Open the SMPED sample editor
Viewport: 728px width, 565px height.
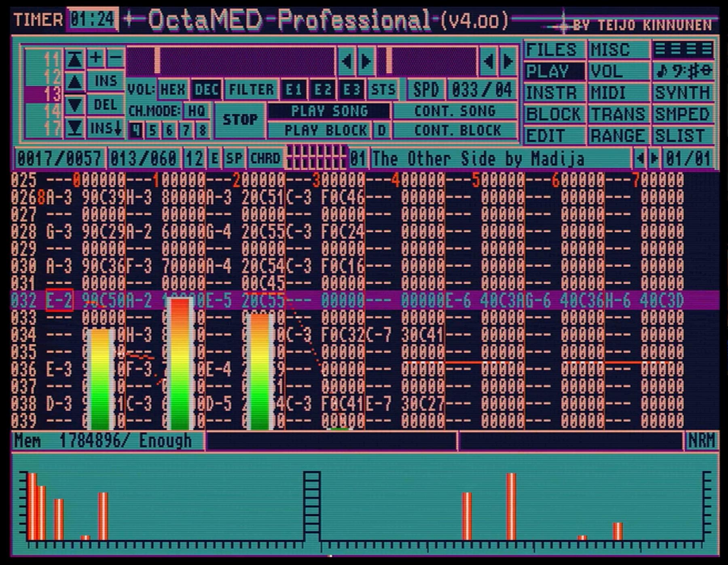[x=683, y=114]
